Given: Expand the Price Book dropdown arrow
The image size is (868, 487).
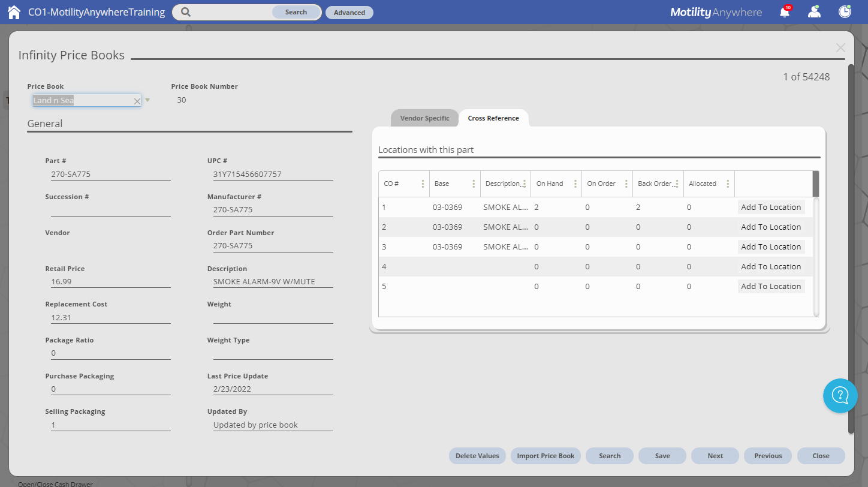Looking at the screenshot, I should 147,100.
